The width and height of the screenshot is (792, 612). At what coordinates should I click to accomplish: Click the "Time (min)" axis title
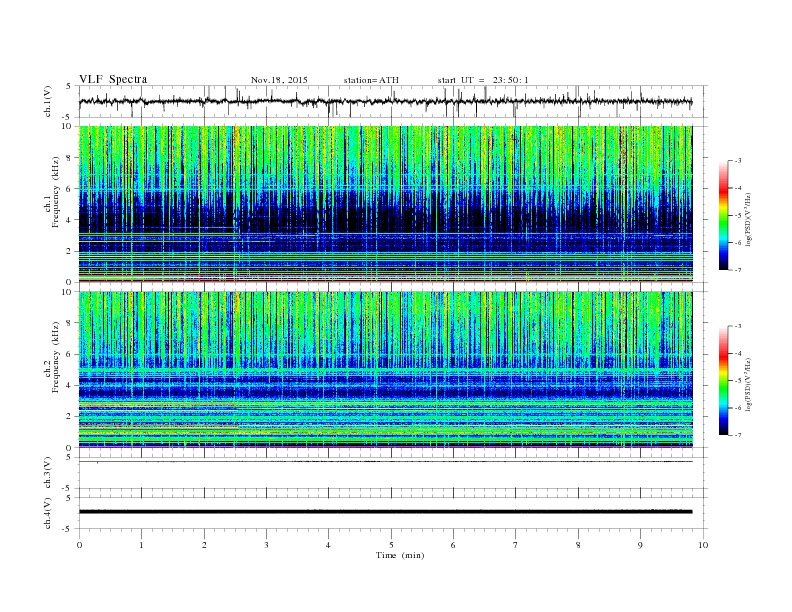400,555
